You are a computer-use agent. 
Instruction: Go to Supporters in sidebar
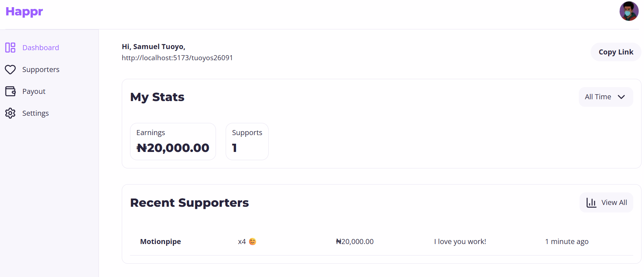(x=41, y=70)
